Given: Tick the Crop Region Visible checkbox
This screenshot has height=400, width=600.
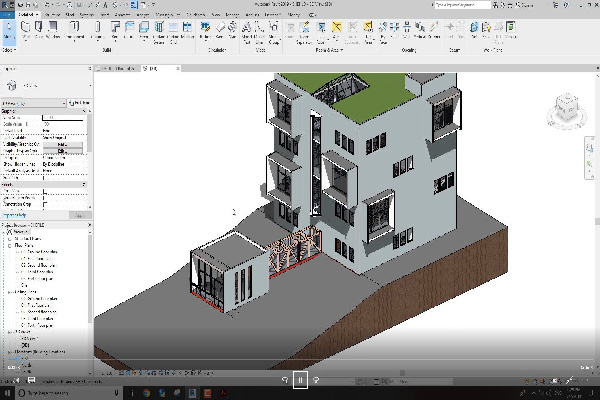Looking at the screenshot, I should (44, 198).
